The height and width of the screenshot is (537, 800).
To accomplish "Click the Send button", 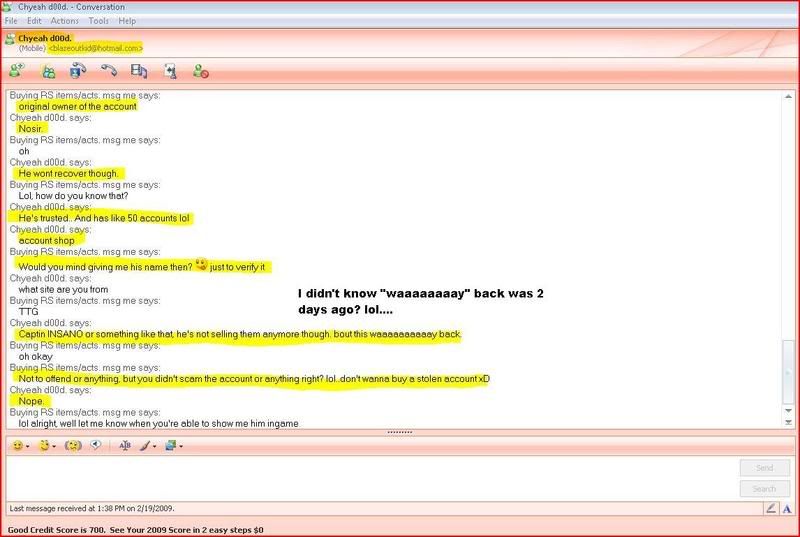I will pos(765,468).
